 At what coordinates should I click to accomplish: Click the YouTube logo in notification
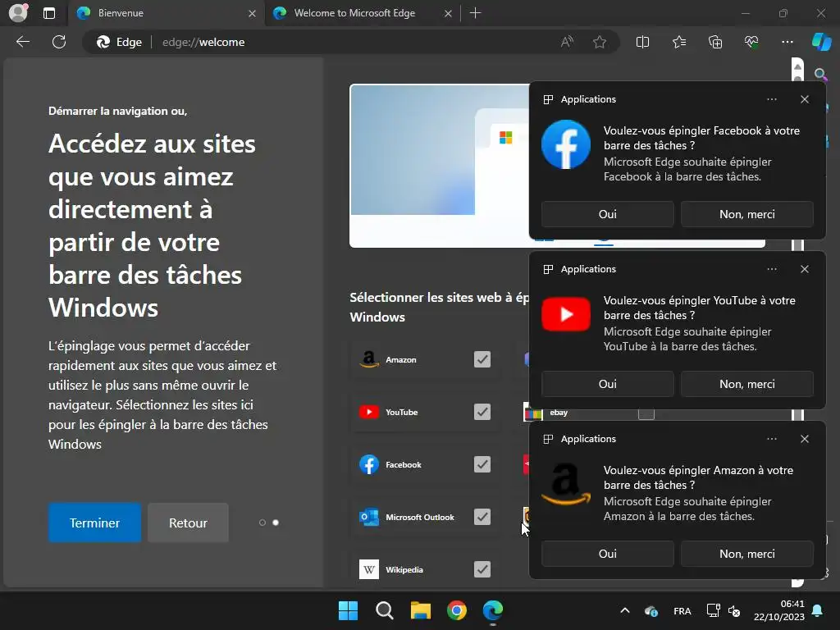tap(566, 314)
